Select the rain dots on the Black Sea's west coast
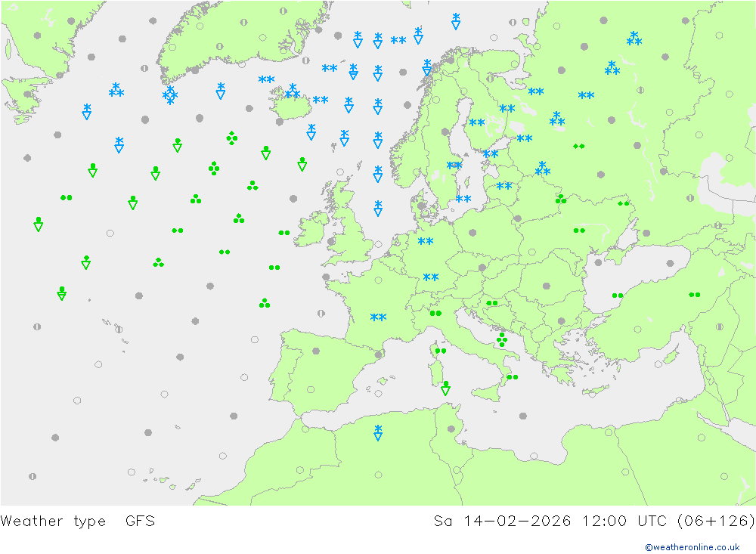Image resolution: width=756 pixels, height=554 pixels. (618, 296)
